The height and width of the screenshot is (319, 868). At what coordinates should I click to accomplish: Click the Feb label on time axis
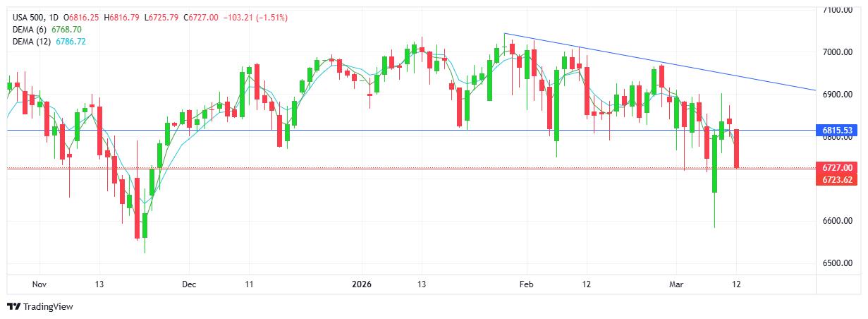(527, 284)
